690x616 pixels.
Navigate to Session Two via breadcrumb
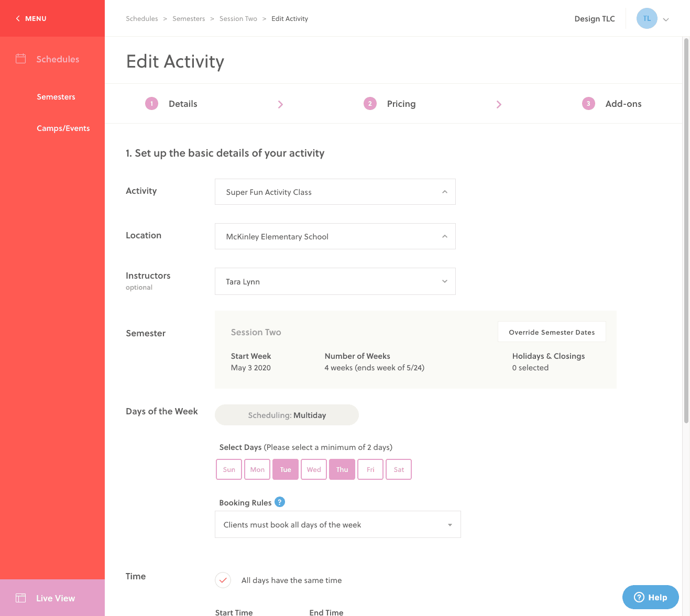coord(238,18)
